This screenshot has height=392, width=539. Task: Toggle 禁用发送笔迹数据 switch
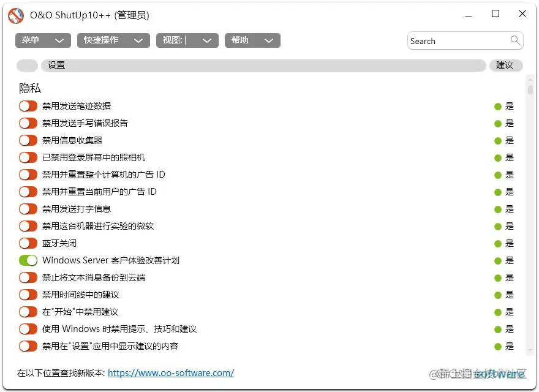[x=28, y=106]
